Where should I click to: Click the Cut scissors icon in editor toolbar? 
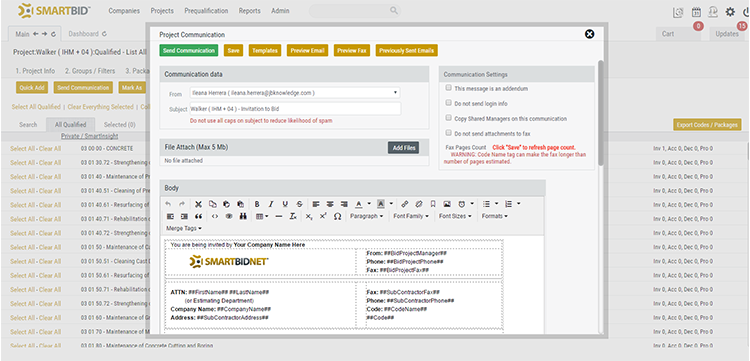(x=198, y=204)
